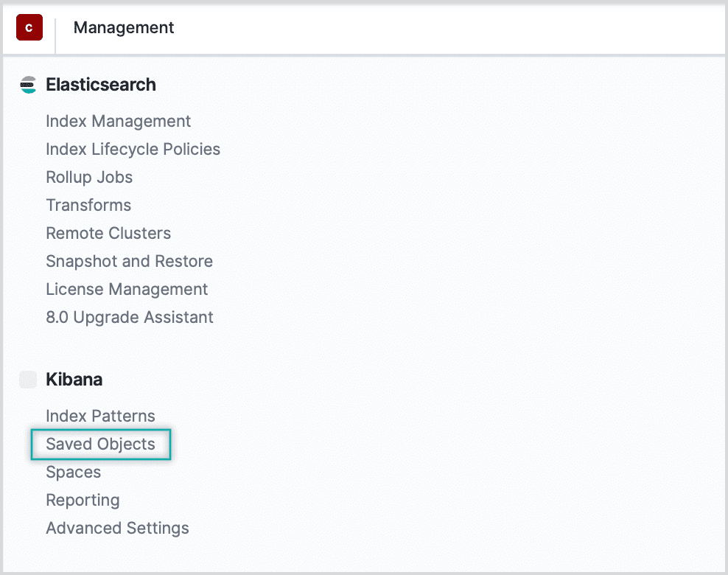Open the Reporting page
Image resolution: width=728 pixels, height=575 pixels.
point(83,501)
